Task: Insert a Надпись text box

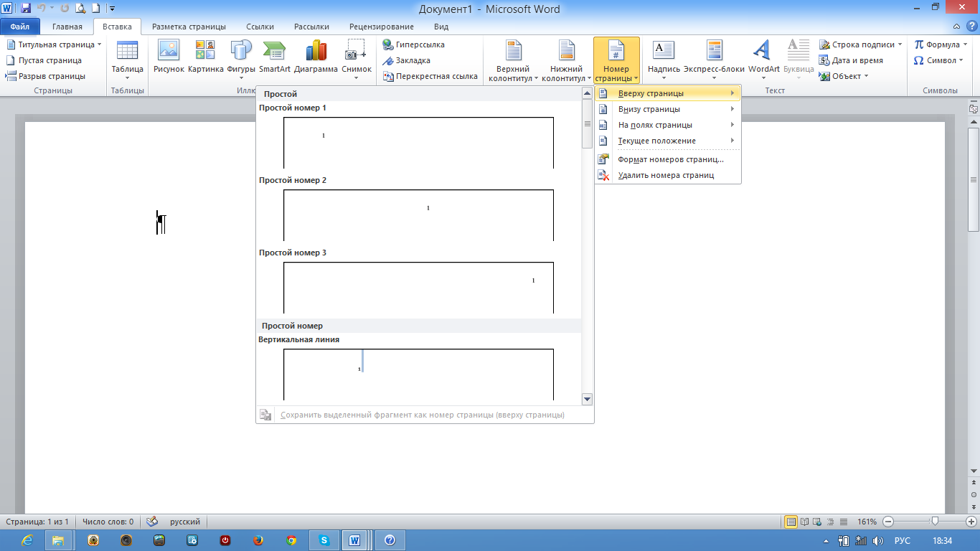Action: pos(664,60)
